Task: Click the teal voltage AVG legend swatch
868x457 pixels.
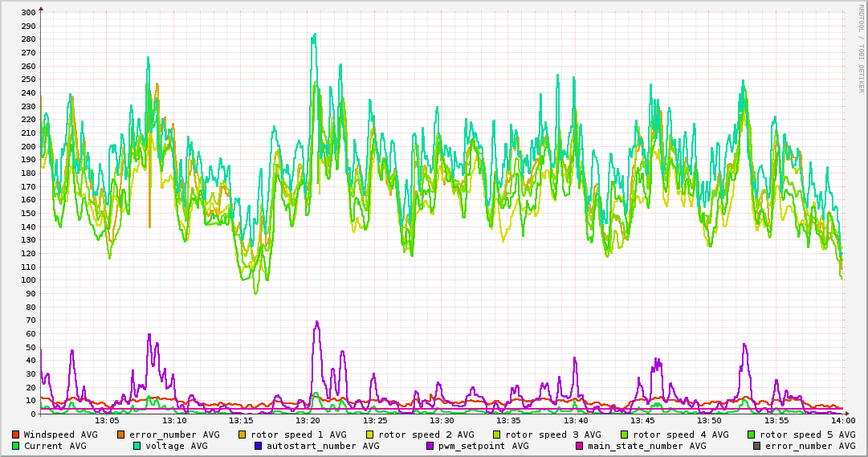Action: point(137,446)
